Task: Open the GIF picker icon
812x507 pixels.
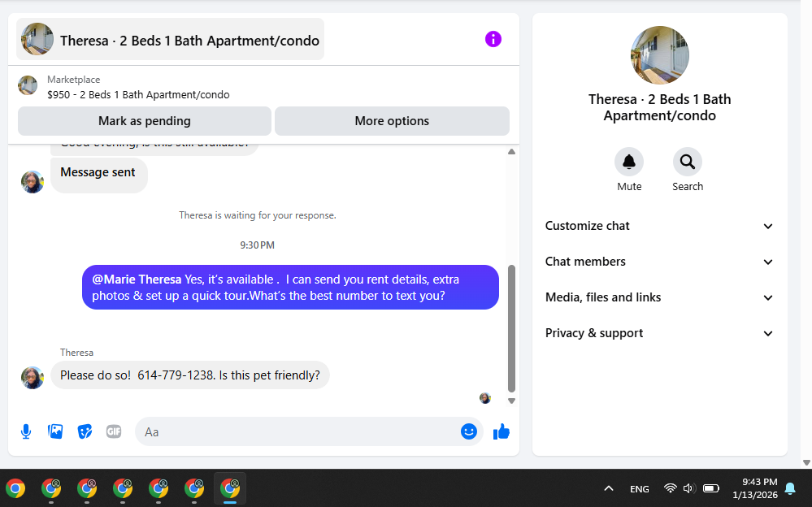Action: (x=114, y=431)
